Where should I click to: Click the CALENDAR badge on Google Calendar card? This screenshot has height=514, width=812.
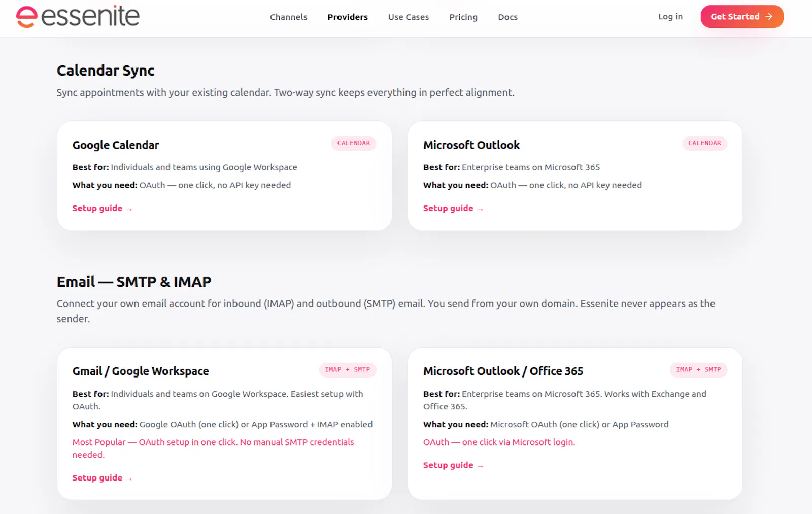point(354,143)
